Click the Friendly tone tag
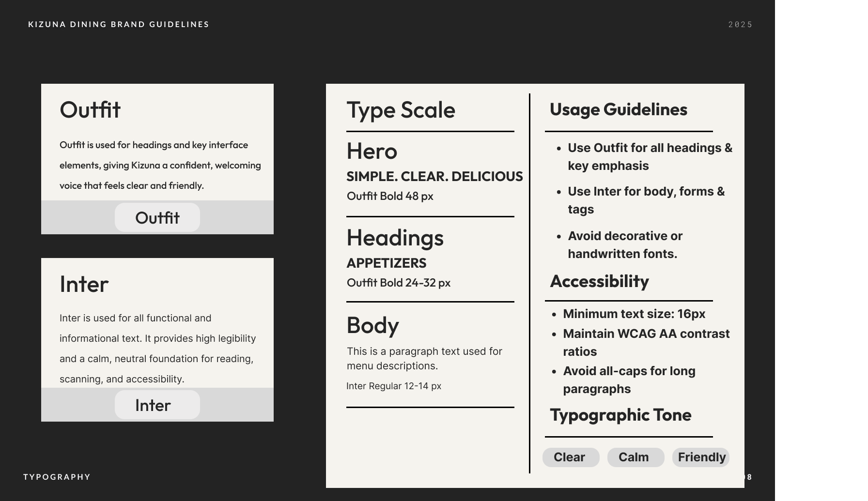This screenshot has width=868, height=501. click(x=700, y=457)
